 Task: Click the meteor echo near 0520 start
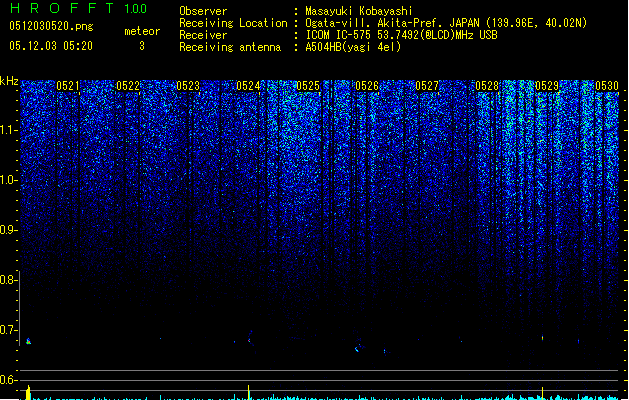tap(28, 341)
